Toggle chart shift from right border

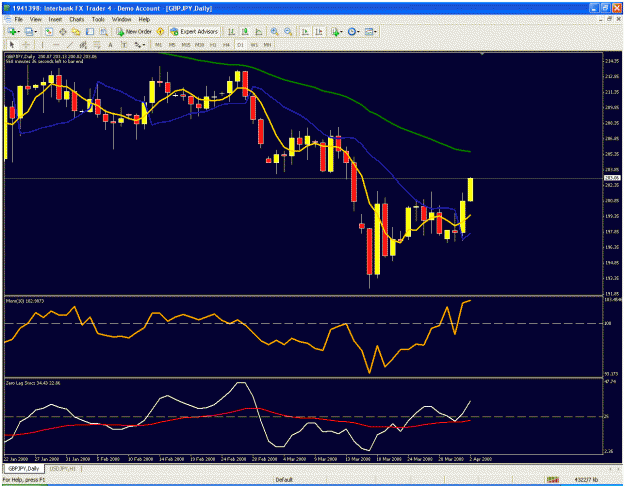[318, 31]
